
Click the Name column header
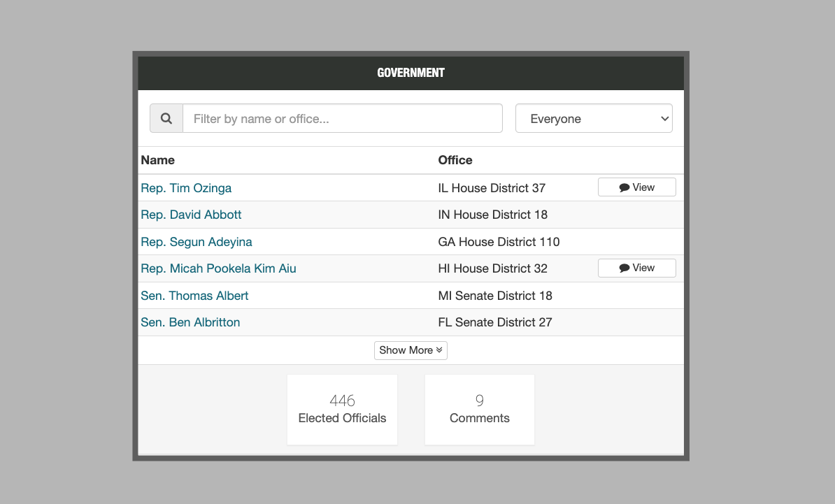[x=158, y=160]
